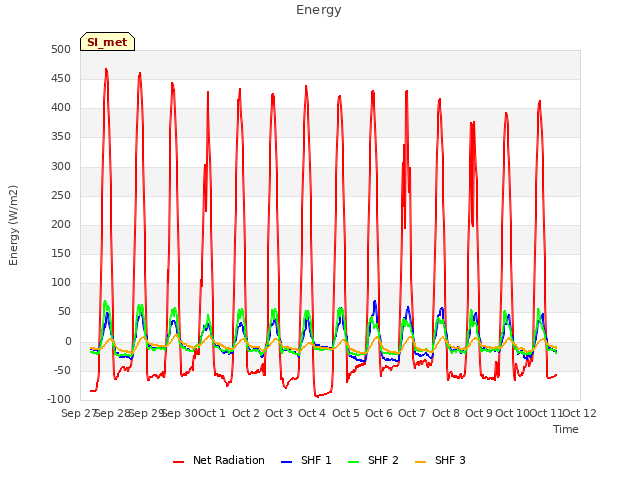Click the 250 y-axis tick label

point(61,196)
